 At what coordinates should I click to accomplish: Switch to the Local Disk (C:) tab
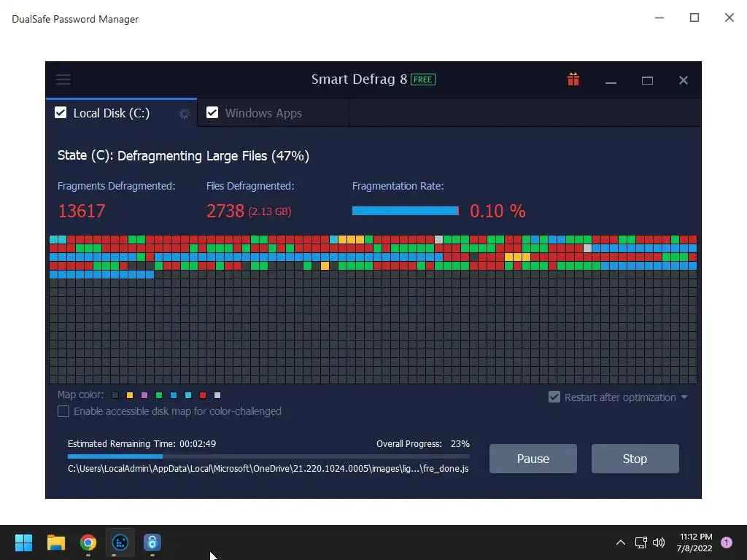click(x=122, y=113)
